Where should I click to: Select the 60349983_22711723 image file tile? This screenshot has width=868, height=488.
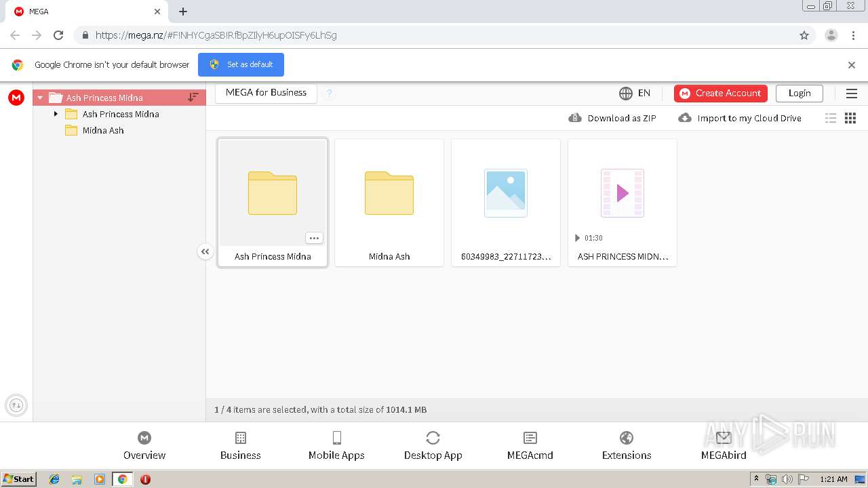point(506,203)
